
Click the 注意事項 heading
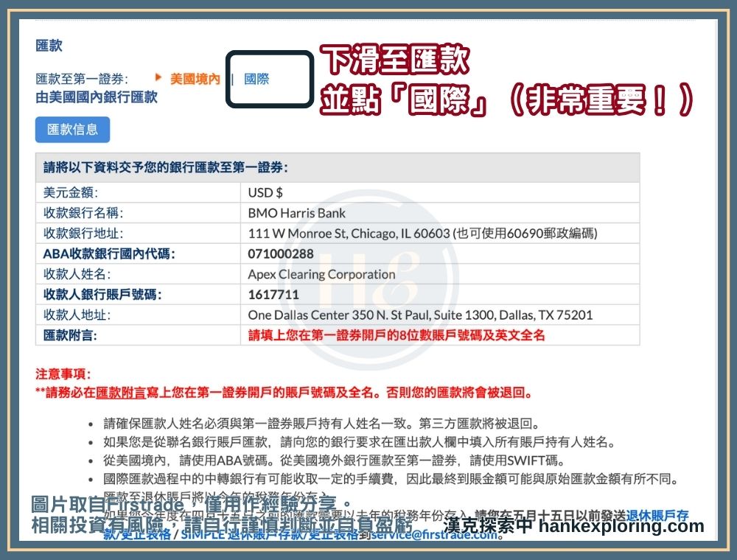[x=63, y=374]
